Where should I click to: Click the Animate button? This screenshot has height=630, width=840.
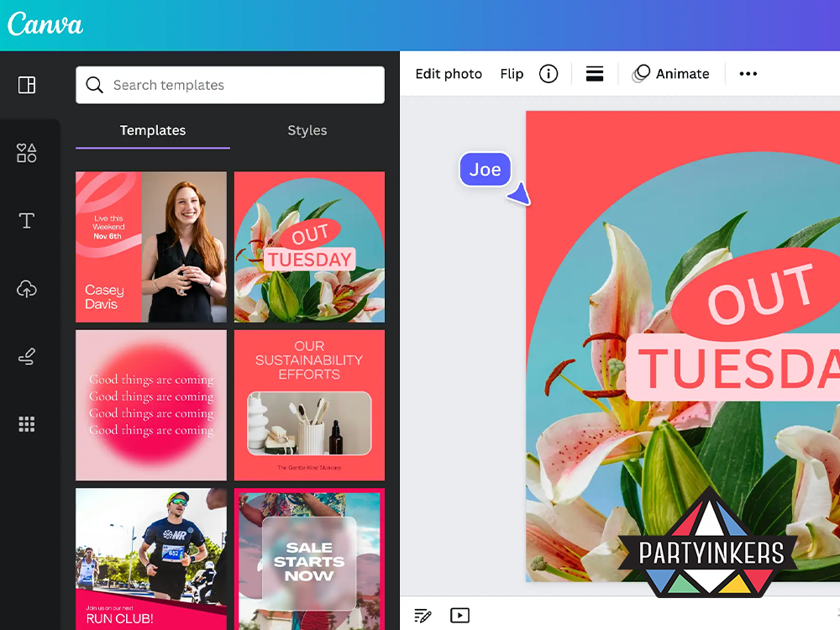pos(670,74)
